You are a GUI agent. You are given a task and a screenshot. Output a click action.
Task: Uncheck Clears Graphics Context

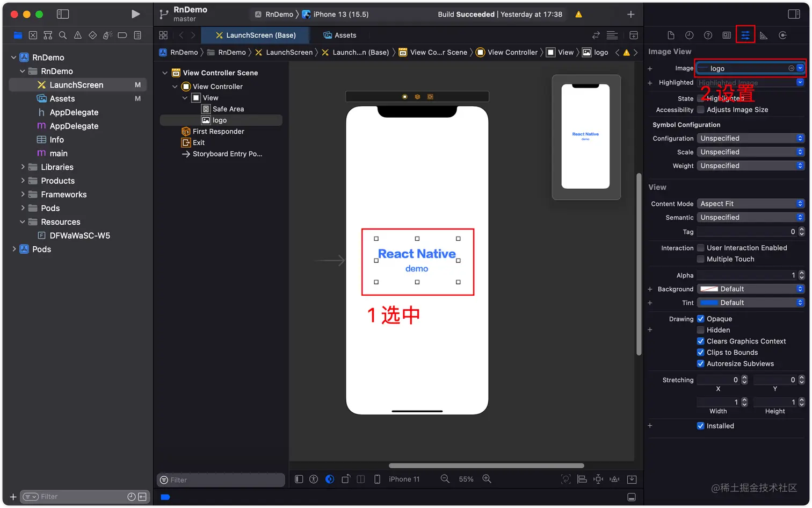[x=700, y=341]
